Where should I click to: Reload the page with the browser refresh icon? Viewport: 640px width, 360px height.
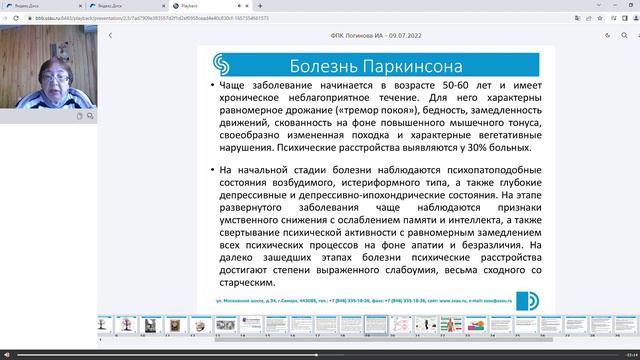[16, 18]
